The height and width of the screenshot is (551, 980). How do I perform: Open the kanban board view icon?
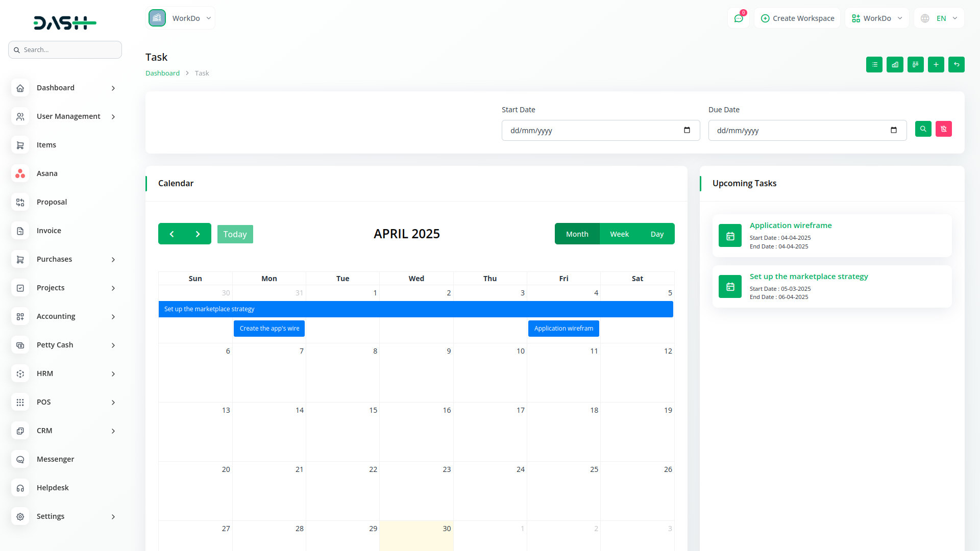[x=915, y=64]
